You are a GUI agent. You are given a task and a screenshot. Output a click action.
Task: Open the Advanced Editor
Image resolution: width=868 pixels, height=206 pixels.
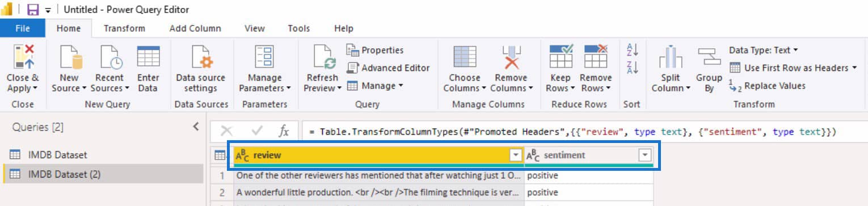pos(388,68)
